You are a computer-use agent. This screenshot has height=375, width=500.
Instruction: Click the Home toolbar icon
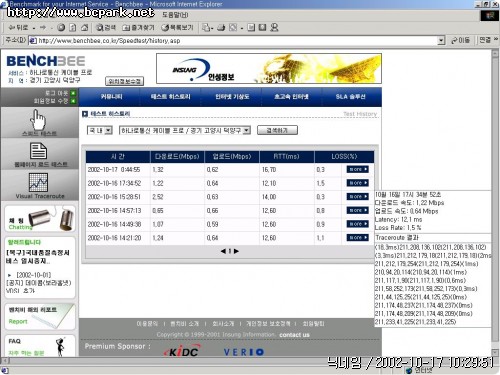click(85, 28)
